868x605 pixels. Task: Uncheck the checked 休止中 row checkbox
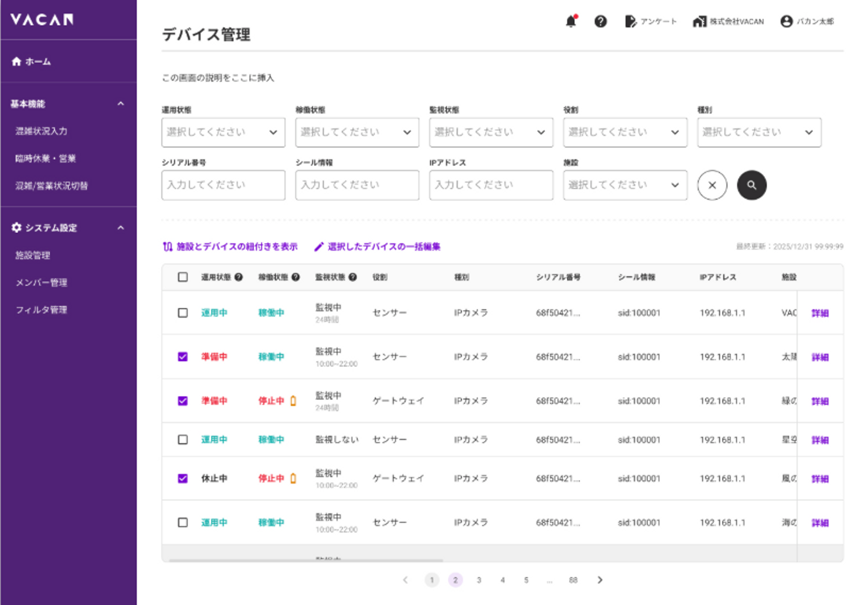[183, 478]
